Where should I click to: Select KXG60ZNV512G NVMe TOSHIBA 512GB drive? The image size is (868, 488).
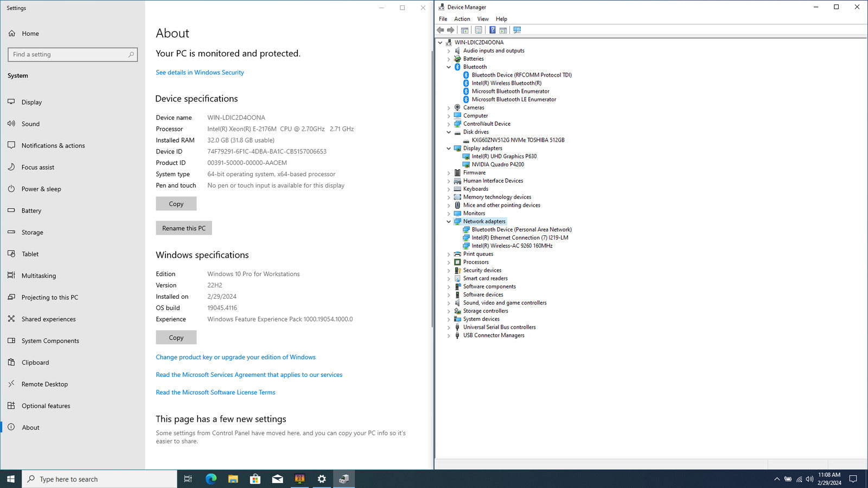(x=518, y=140)
